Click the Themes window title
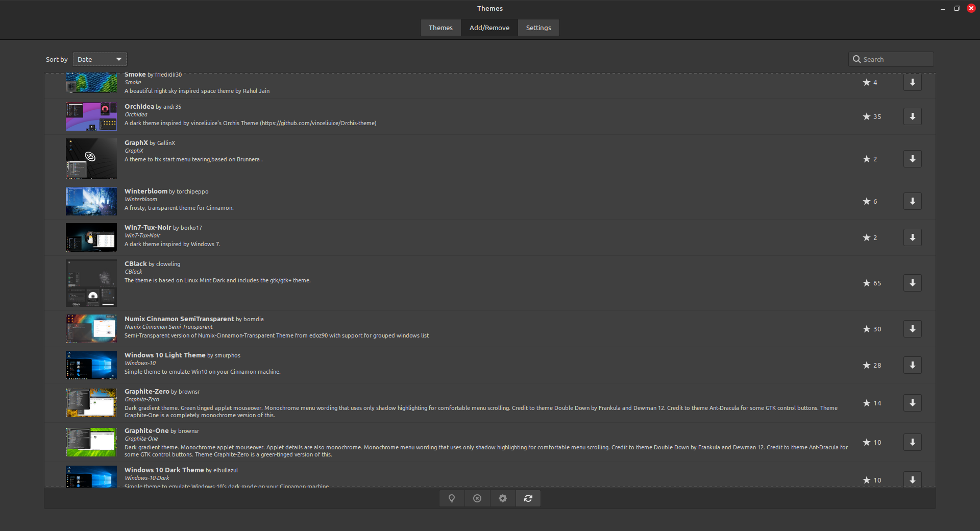 point(490,8)
